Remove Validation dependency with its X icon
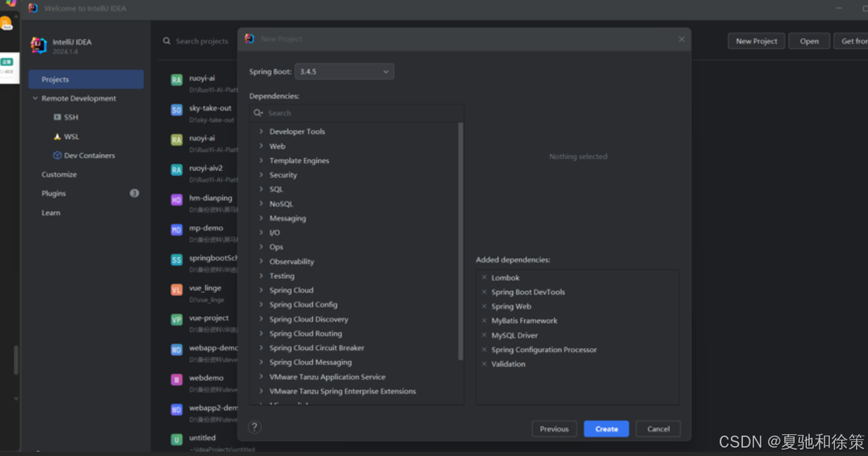This screenshot has width=868, height=456. point(484,364)
